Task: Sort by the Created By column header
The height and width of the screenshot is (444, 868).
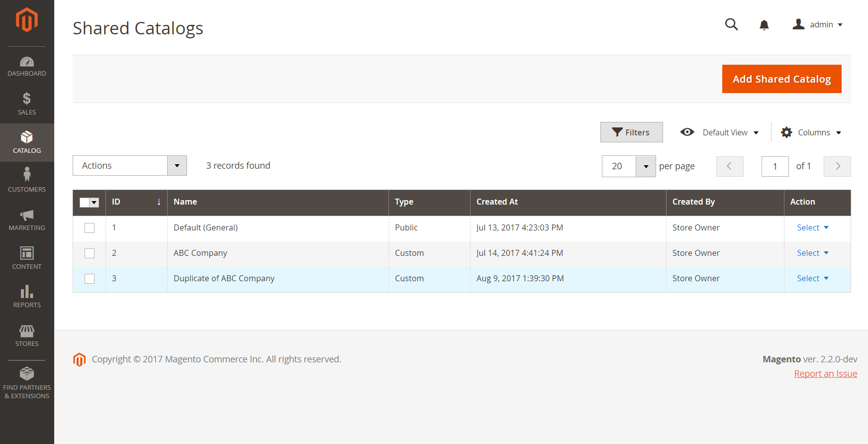Action: 725,202
